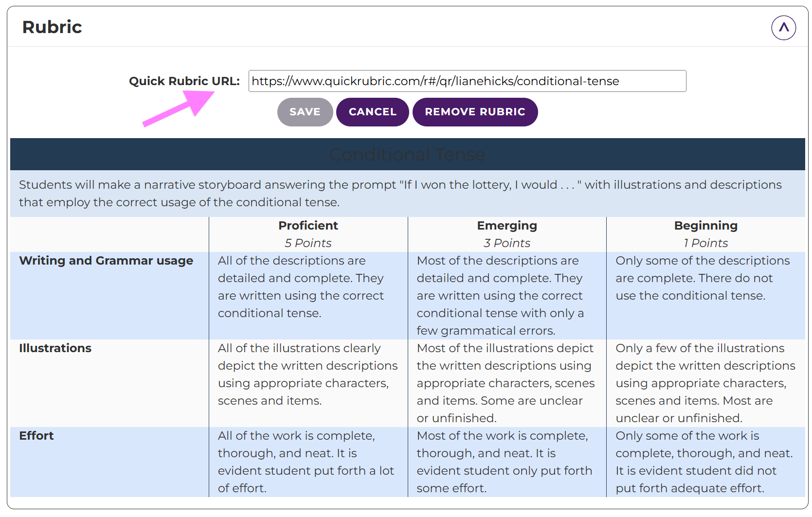The width and height of the screenshot is (812, 517).
Task: Cancel the rubric URL edit
Action: tap(372, 112)
